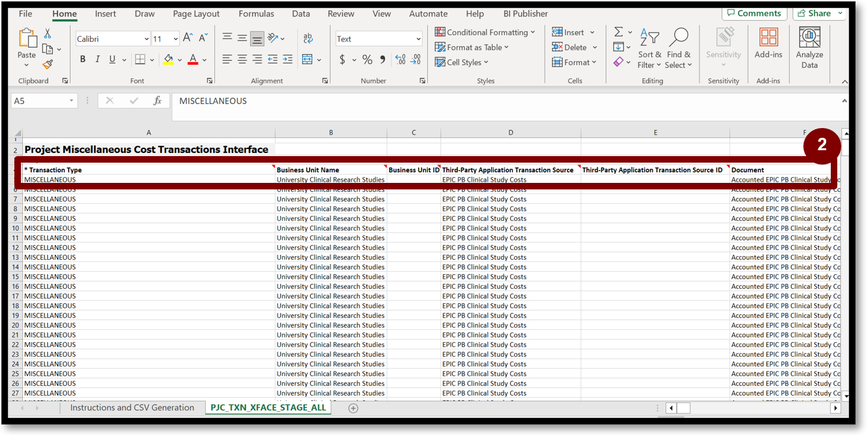This screenshot has width=868, height=435.
Task: Cut selection with the scissors icon
Action: pyautogui.click(x=48, y=33)
